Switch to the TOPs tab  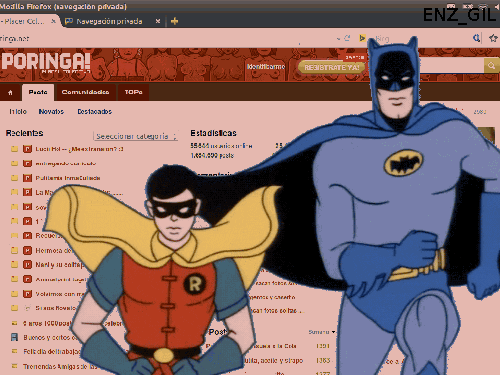133,92
